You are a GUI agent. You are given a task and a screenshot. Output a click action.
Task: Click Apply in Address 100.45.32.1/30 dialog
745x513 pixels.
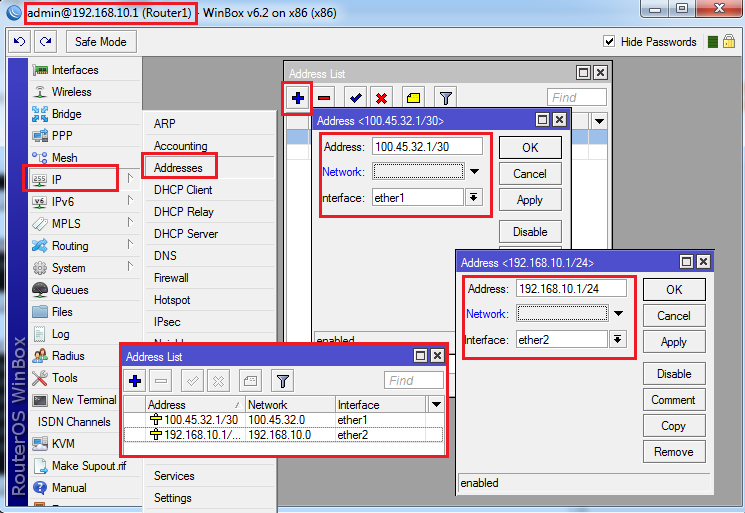(530, 200)
